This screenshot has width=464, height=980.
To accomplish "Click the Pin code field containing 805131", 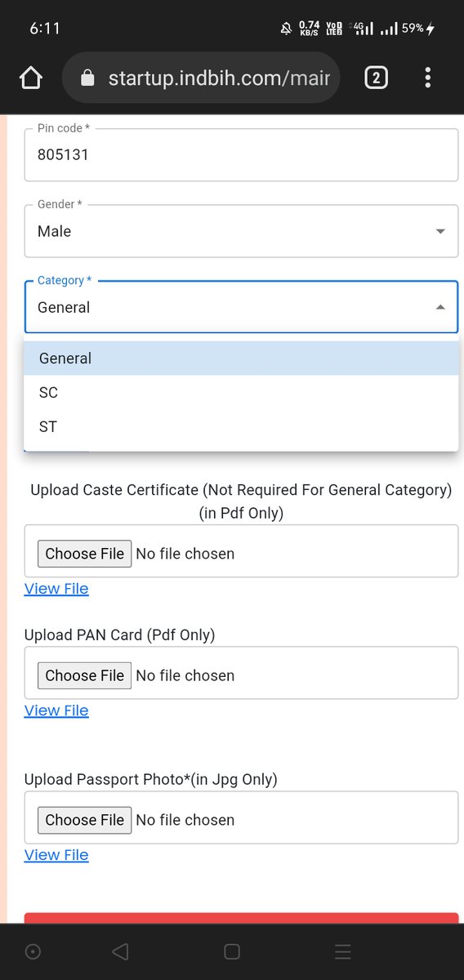I will (241, 154).
